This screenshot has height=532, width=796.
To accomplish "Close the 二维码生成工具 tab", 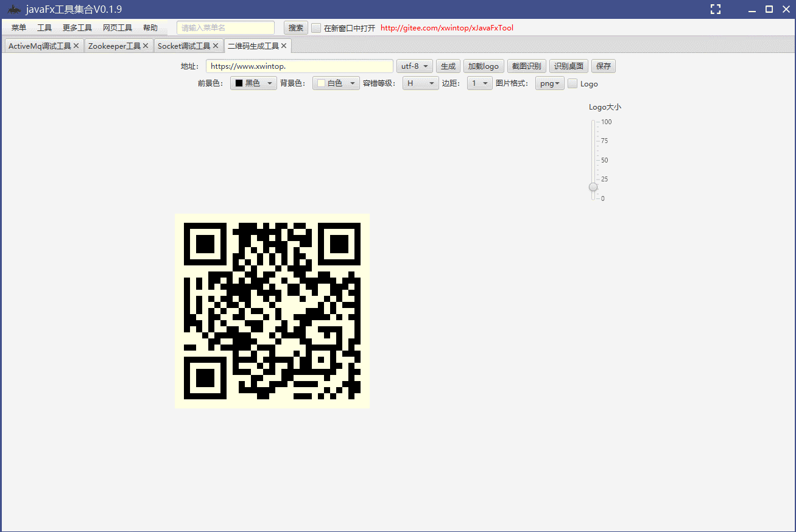I will [284, 46].
